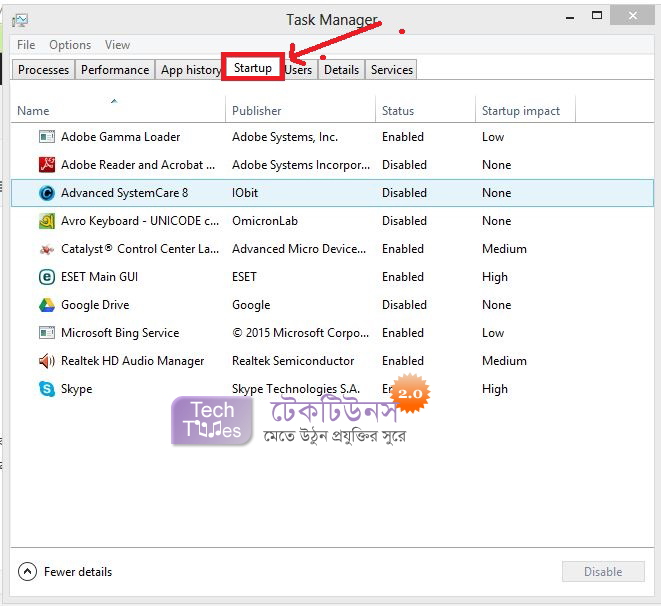661x606 pixels.
Task: Click the 2015 Microsoft Corpo publisher cell
Action: 301,333
